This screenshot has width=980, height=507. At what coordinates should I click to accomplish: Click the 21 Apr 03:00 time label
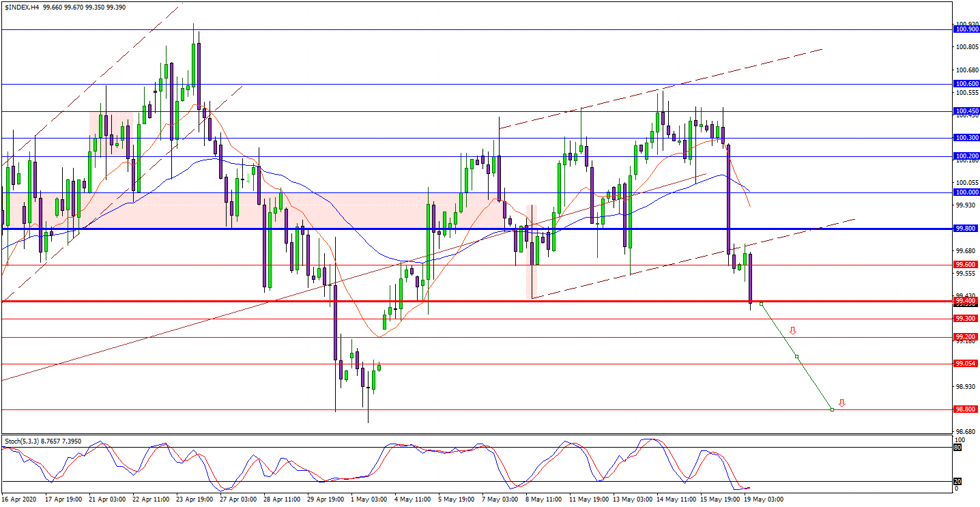[109, 499]
